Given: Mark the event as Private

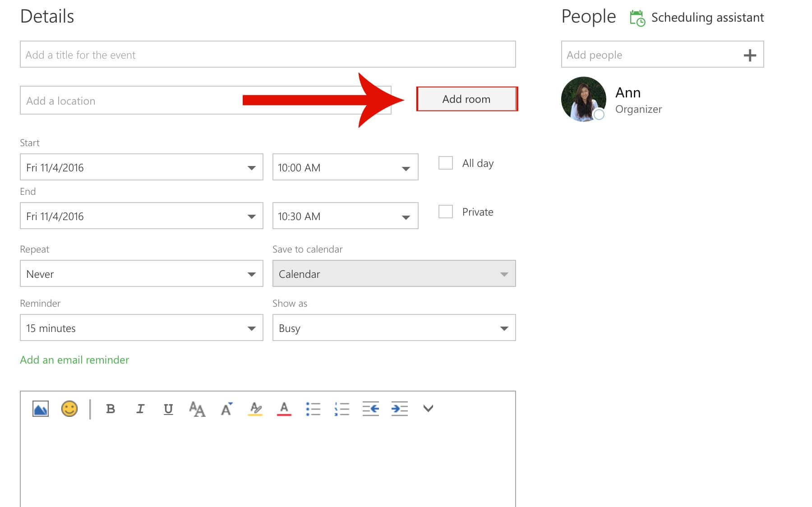Looking at the screenshot, I should pyautogui.click(x=446, y=211).
